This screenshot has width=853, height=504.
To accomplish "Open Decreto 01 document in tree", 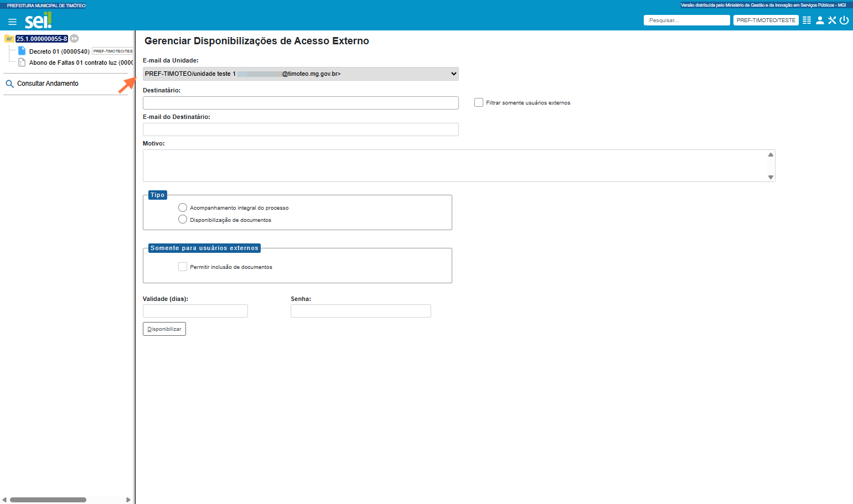I will 59,51.
